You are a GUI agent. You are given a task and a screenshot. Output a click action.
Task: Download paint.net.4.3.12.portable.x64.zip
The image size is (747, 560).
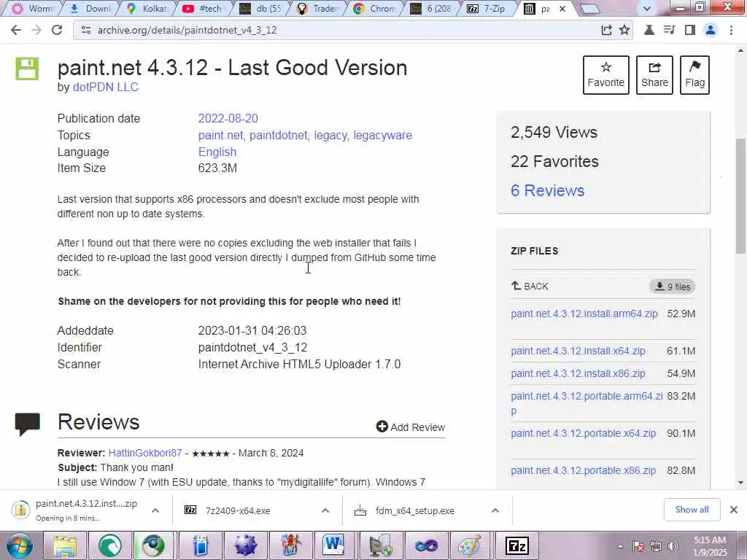(x=583, y=433)
